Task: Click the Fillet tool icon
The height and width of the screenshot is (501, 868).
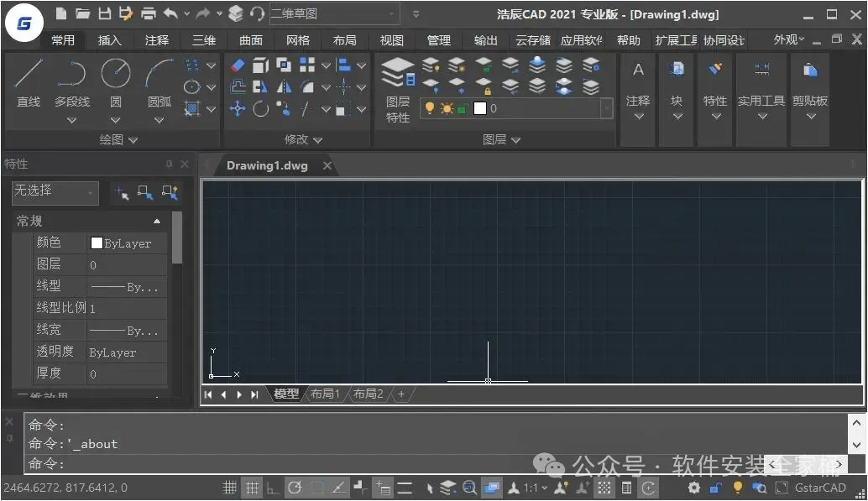Action: (x=307, y=87)
